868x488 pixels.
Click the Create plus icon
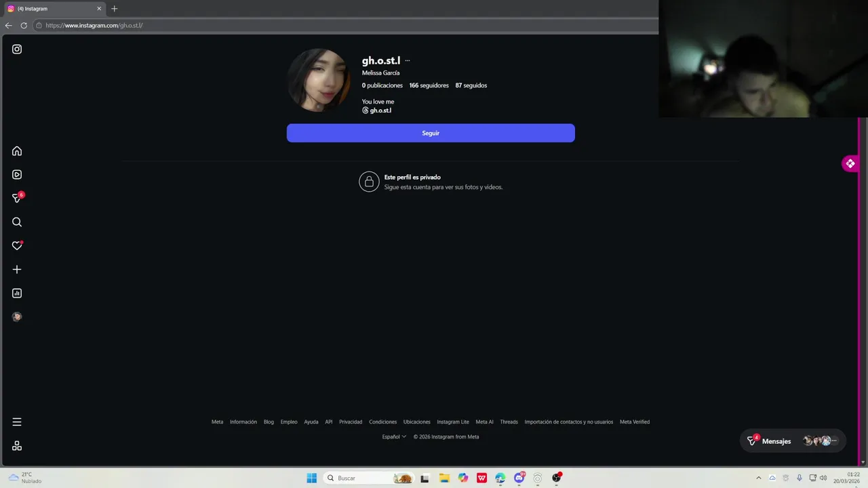pyautogui.click(x=17, y=270)
